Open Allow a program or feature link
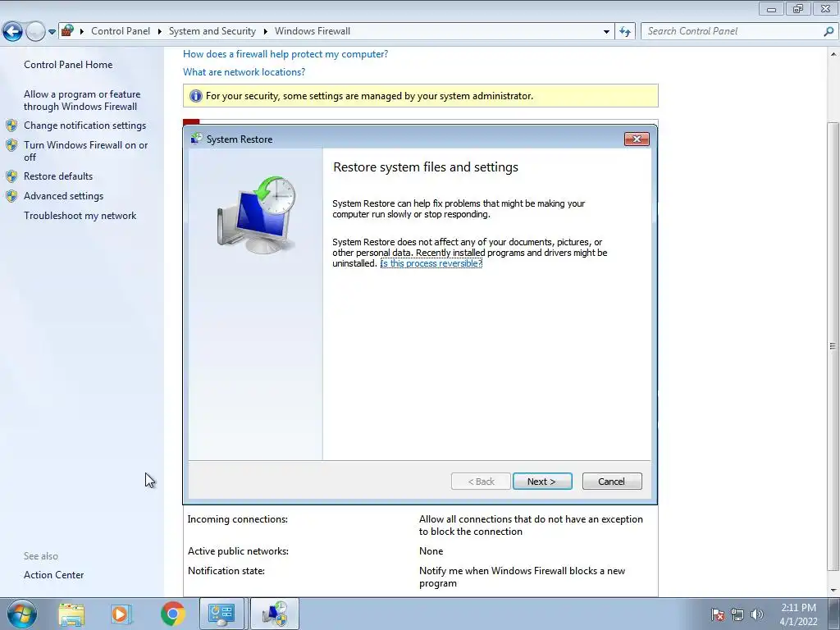This screenshot has width=840, height=630. click(82, 100)
